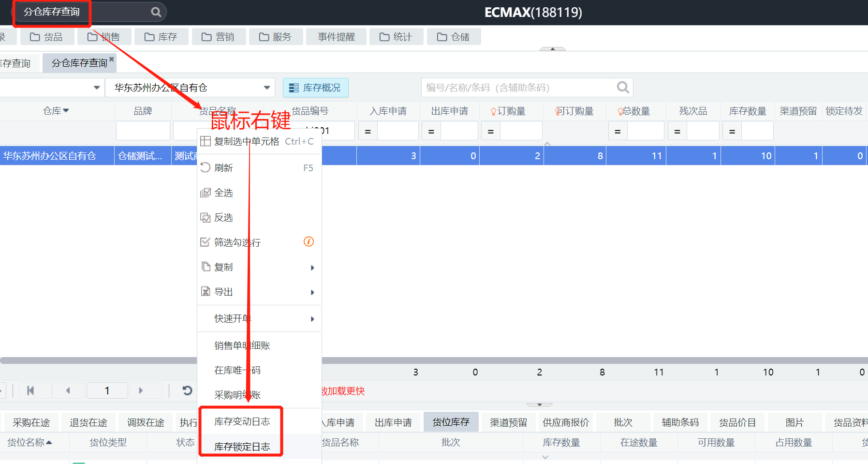
Task: Click the 总数量 column header
Action: click(636, 111)
